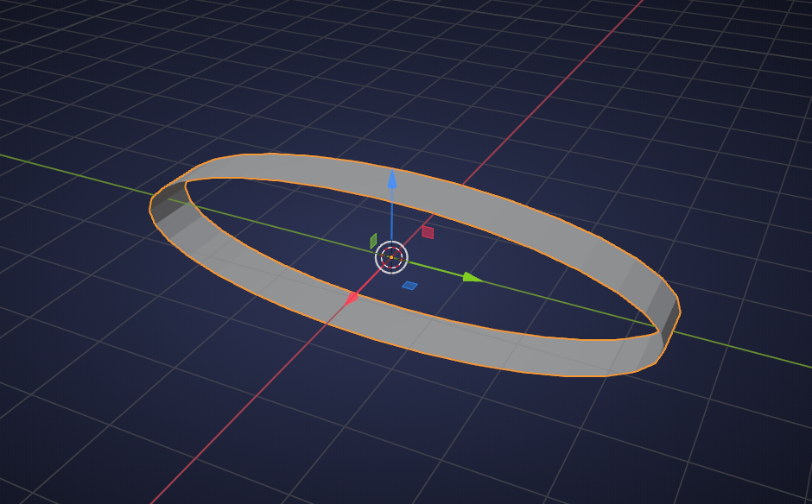Click the white gizmo center circle
The width and height of the screenshot is (812, 504).
pyautogui.click(x=391, y=257)
